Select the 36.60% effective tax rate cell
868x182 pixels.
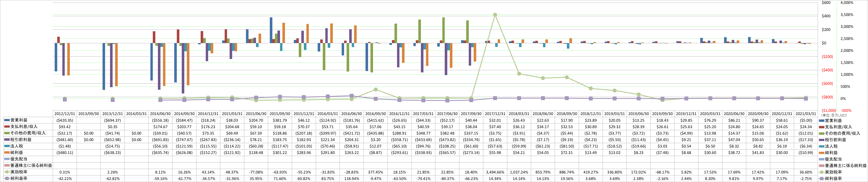pos(806,172)
